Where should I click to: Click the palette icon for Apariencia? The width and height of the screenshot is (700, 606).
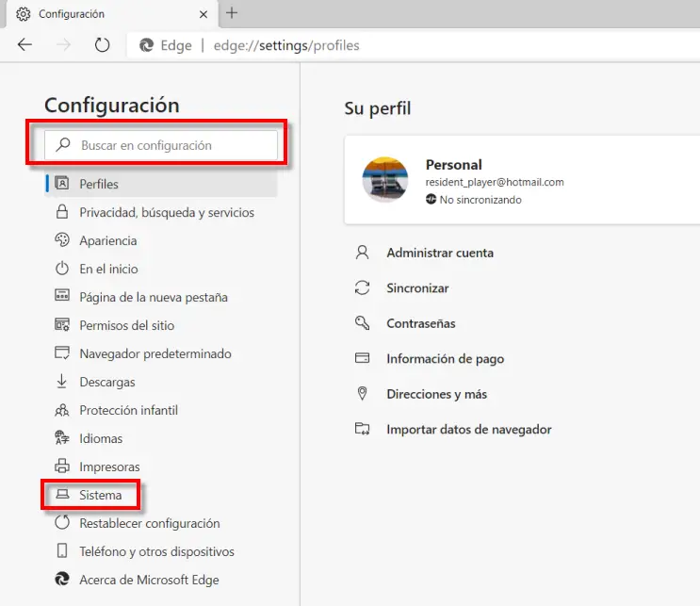point(62,239)
